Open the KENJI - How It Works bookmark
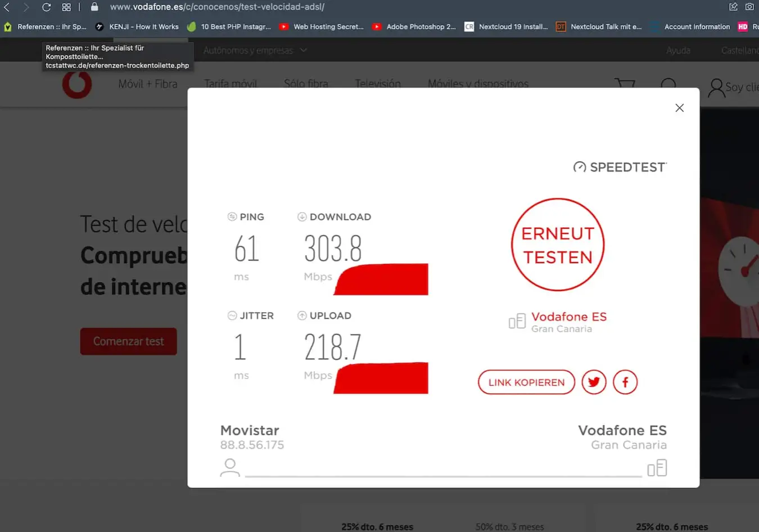The height and width of the screenshot is (532, 759). [137, 26]
